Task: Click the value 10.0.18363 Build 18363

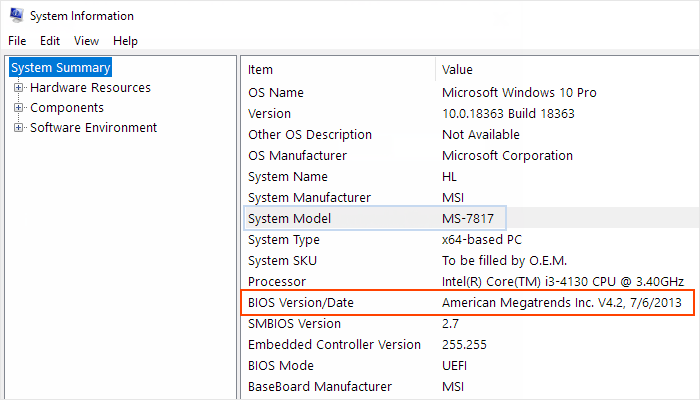Action: pos(508,113)
